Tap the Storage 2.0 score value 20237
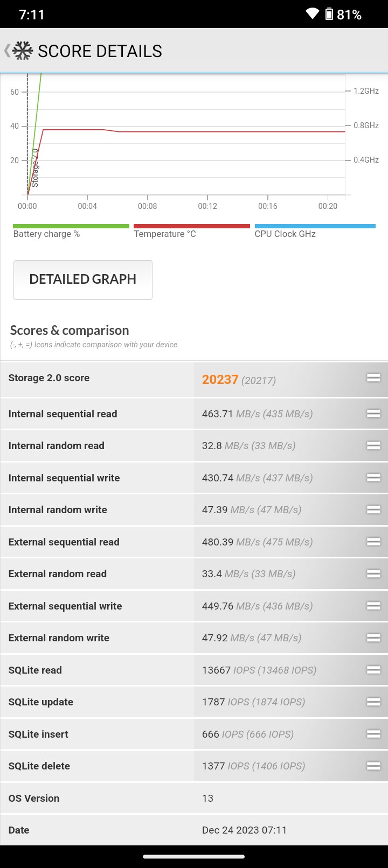 coord(220,380)
